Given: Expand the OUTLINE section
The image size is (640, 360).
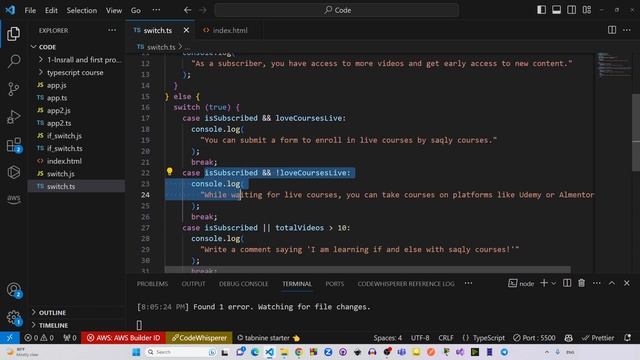Looking at the screenshot, I should click(76, 312).
